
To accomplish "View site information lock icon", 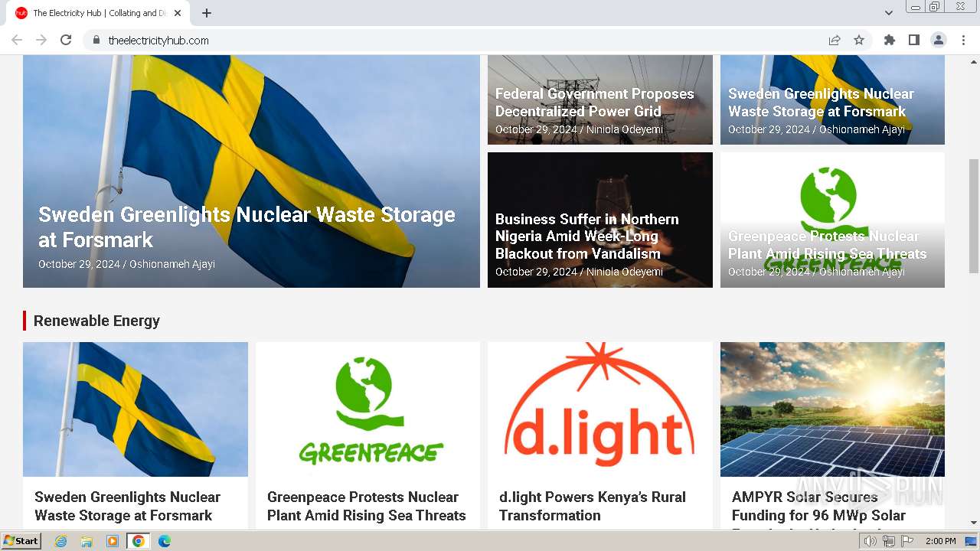I will tap(96, 40).
